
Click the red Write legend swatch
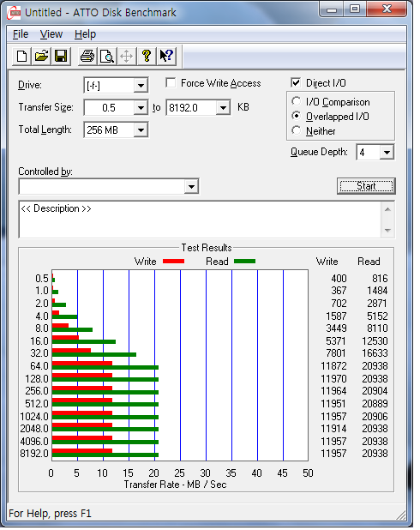click(174, 262)
